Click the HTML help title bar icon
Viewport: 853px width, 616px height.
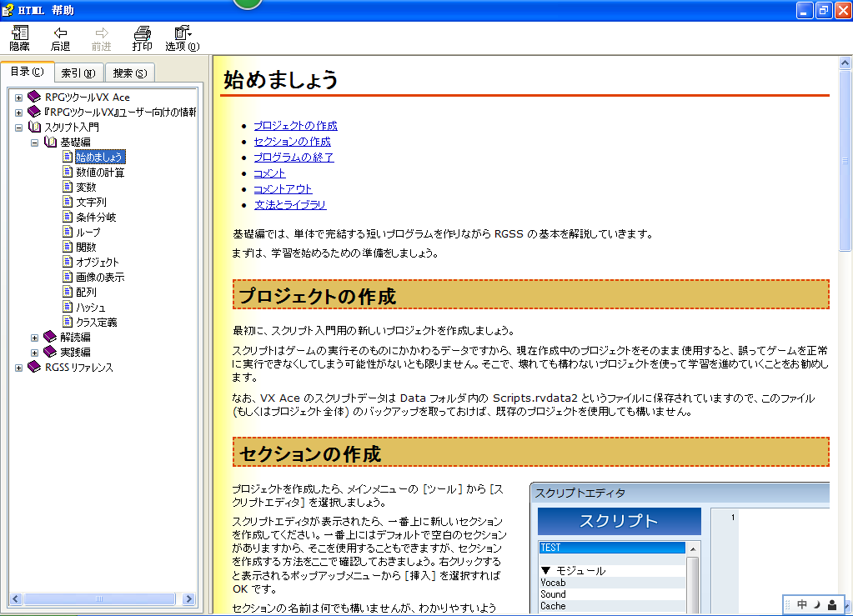click(x=8, y=10)
